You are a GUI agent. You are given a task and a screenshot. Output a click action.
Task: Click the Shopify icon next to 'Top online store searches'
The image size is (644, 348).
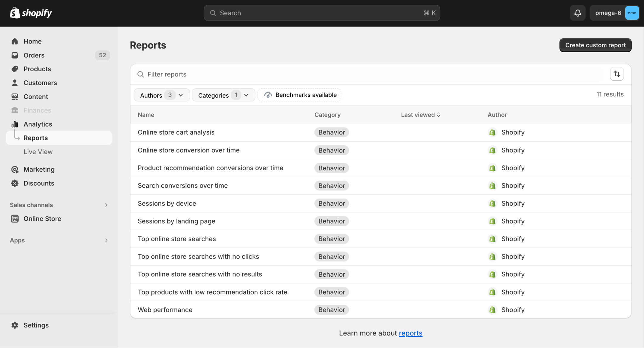coord(492,239)
